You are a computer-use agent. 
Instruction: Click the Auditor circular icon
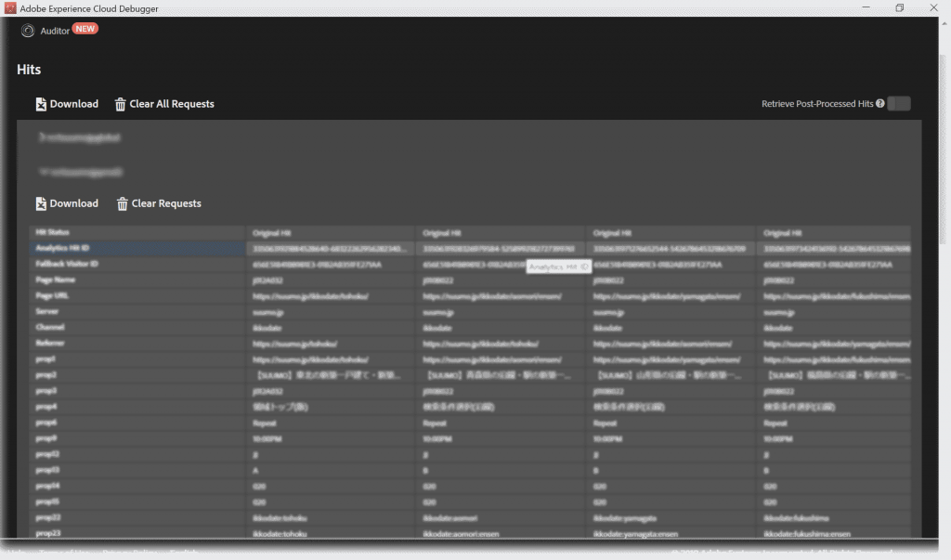coord(28,31)
